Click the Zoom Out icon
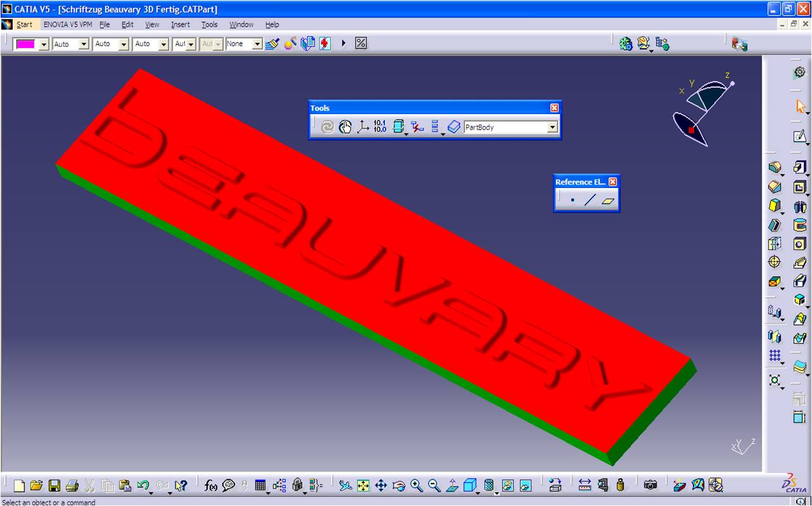Screen dimensions: 812x506 [x=434, y=486]
